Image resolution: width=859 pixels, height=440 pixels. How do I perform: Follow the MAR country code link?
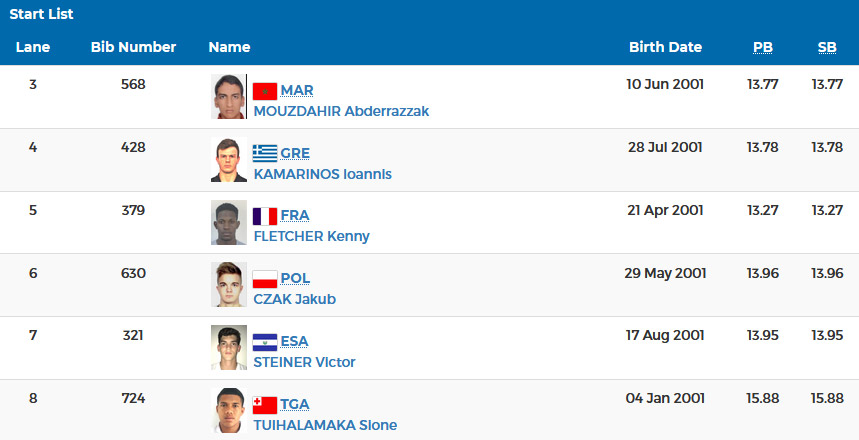pyautogui.click(x=297, y=90)
